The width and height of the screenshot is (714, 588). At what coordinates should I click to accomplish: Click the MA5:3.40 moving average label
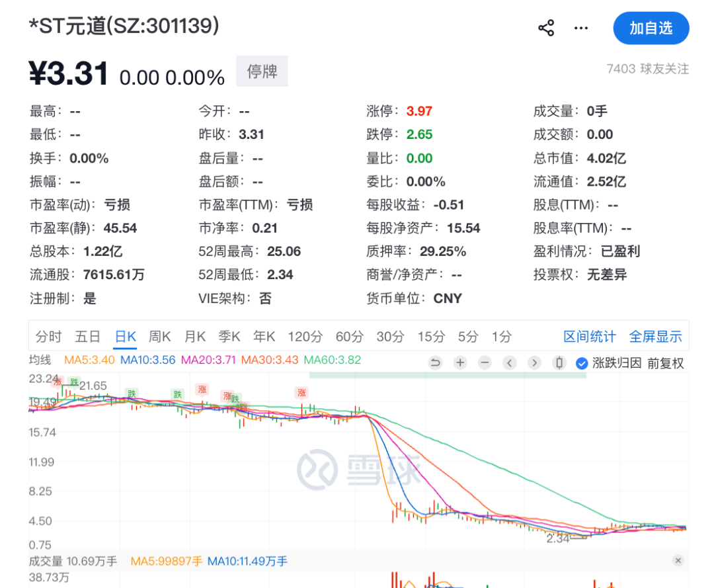(x=89, y=360)
